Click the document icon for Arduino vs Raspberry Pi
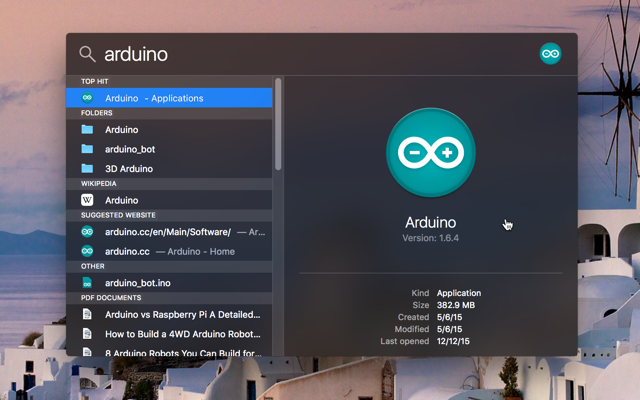Image resolution: width=640 pixels, height=400 pixels. (87, 314)
